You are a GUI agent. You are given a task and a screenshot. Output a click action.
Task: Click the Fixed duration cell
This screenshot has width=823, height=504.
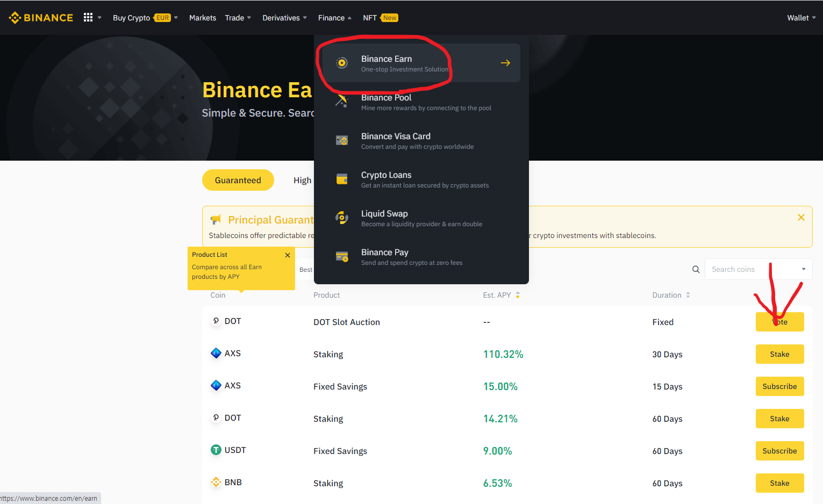tap(663, 322)
